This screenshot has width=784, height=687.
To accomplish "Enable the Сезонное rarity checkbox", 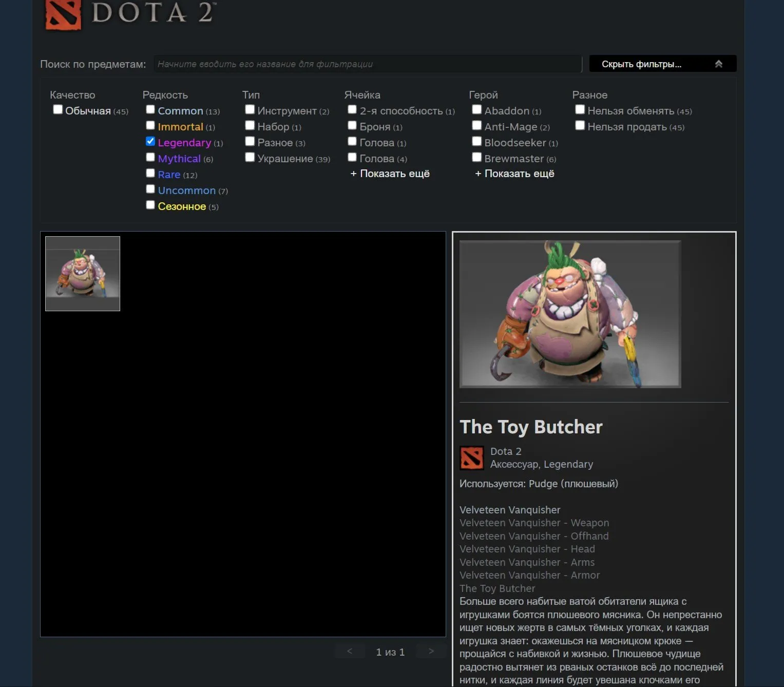I will coord(150,205).
